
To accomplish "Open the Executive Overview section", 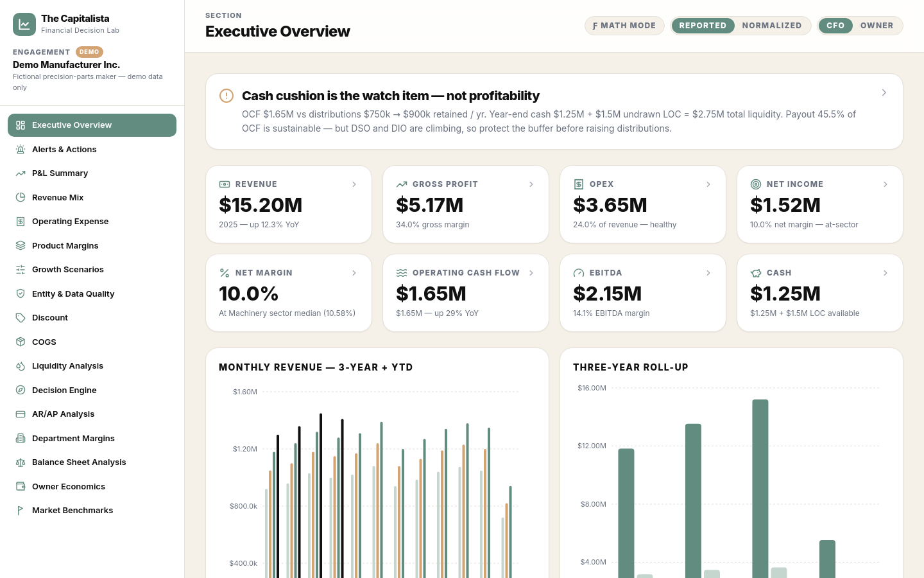I will (x=92, y=125).
